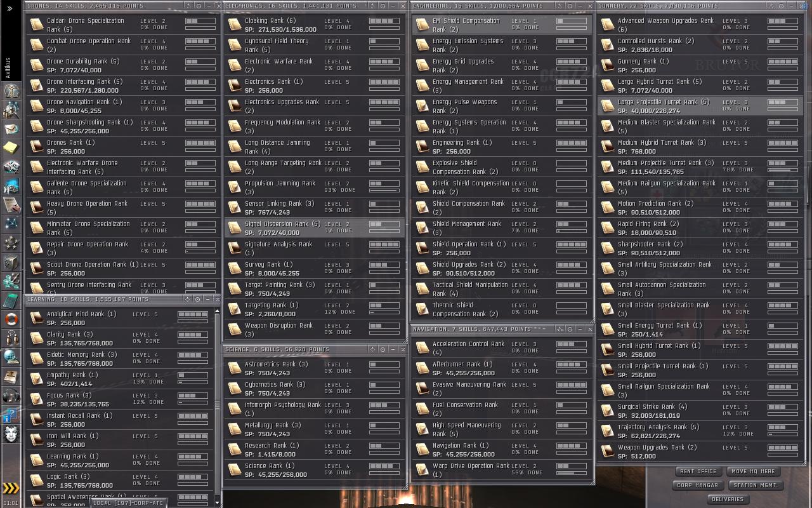812x508 pixels.
Task: Open the yellow notepad icon in the sidebar
Action: [x=11, y=148]
